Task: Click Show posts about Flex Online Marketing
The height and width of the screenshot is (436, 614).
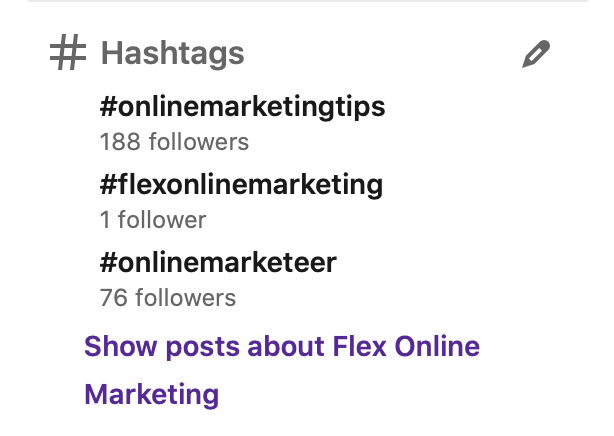Action: [x=282, y=370]
